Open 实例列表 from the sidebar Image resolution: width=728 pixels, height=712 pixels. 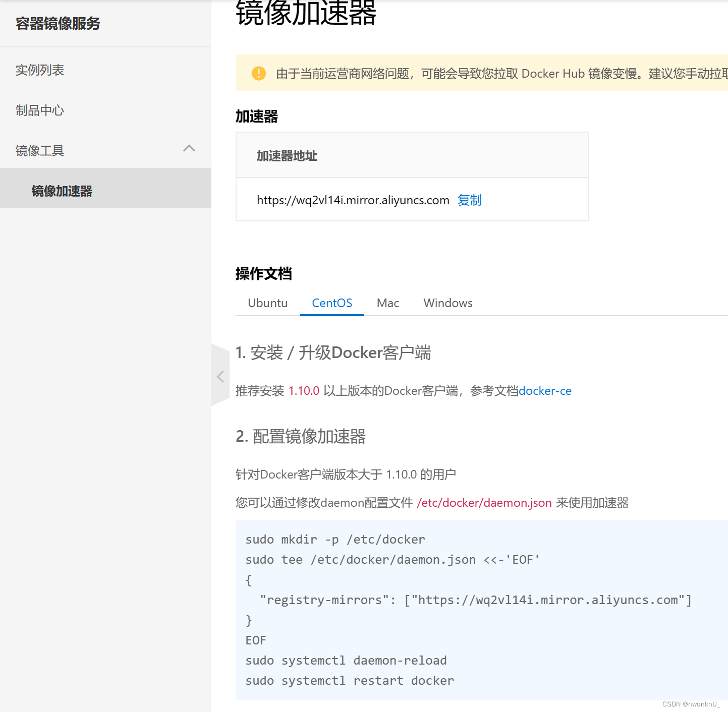tap(40, 70)
